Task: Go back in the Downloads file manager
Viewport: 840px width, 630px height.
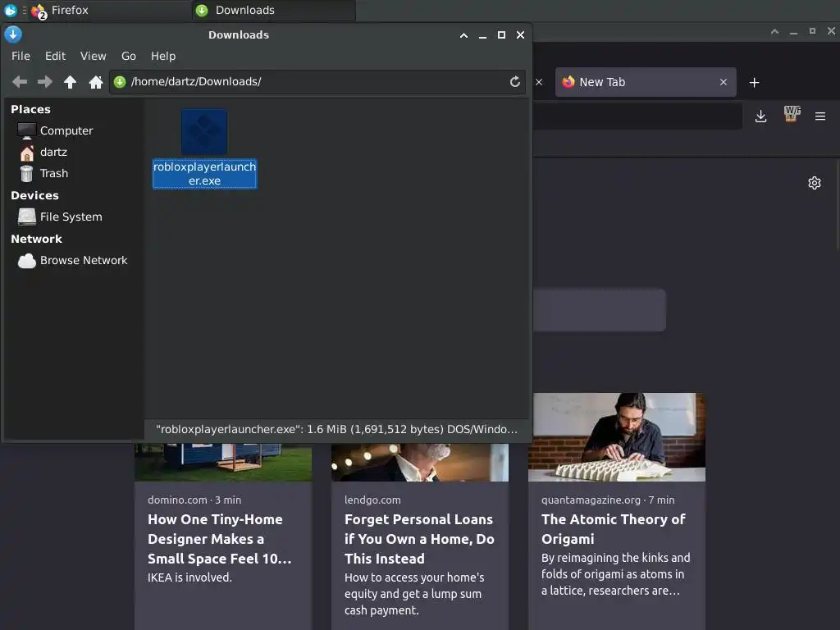Action: coord(20,81)
